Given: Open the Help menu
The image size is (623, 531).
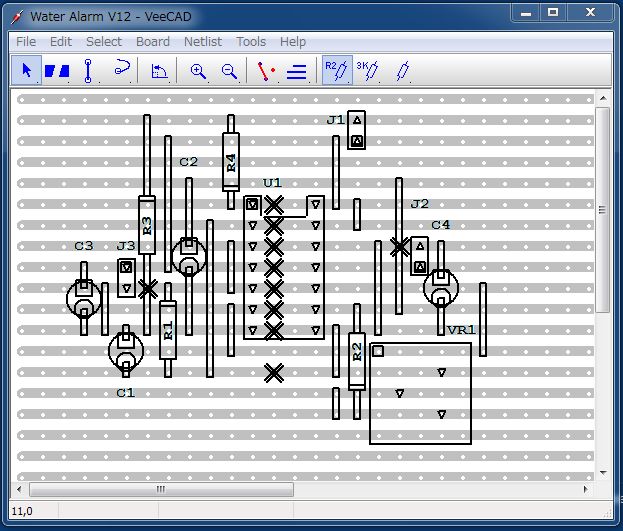Looking at the screenshot, I should tap(293, 41).
